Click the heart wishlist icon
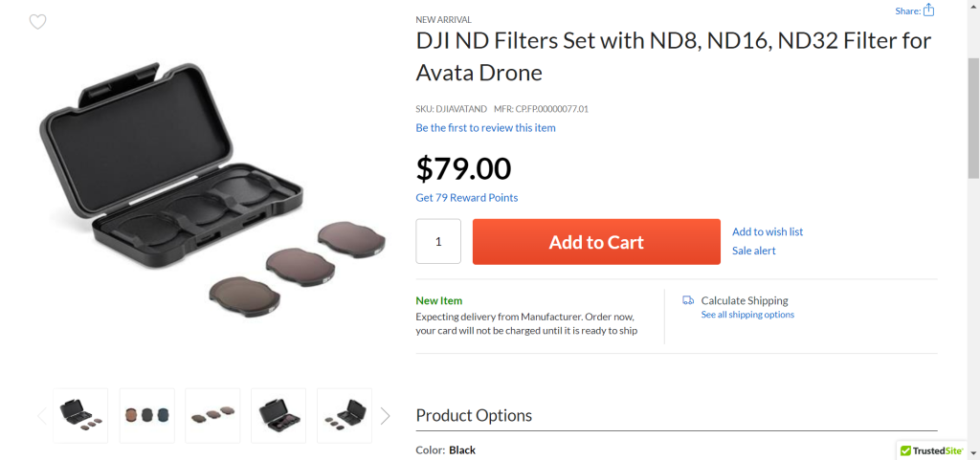This screenshot has height=460, width=980. (x=37, y=22)
